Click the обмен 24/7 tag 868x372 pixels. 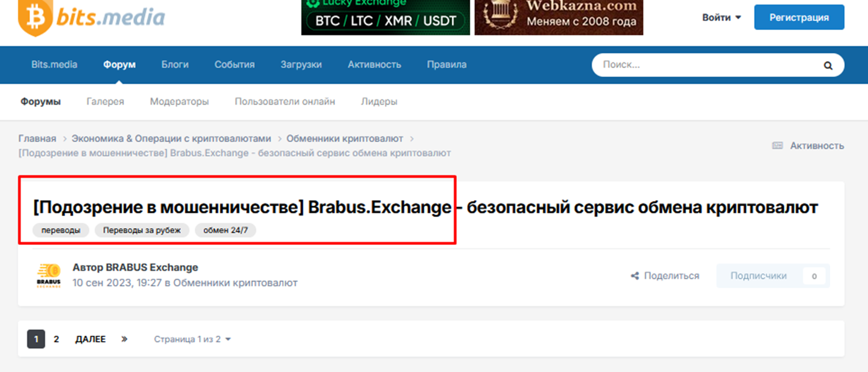pyautogui.click(x=226, y=230)
